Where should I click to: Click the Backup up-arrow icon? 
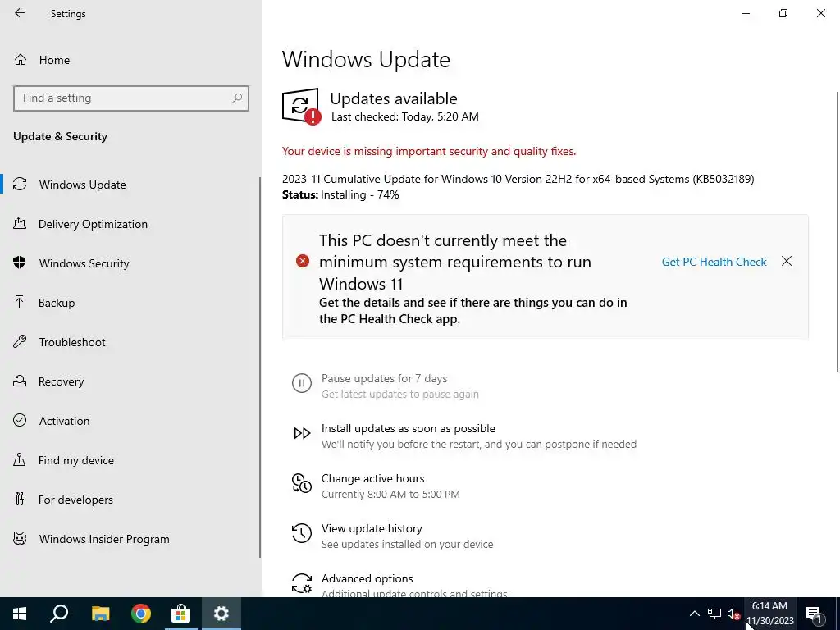coord(20,302)
